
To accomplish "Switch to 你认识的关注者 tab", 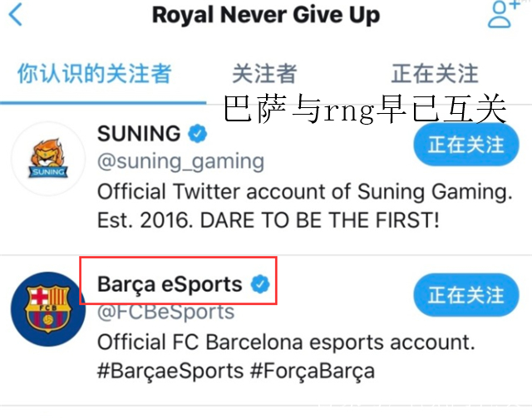I will click(95, 74).
